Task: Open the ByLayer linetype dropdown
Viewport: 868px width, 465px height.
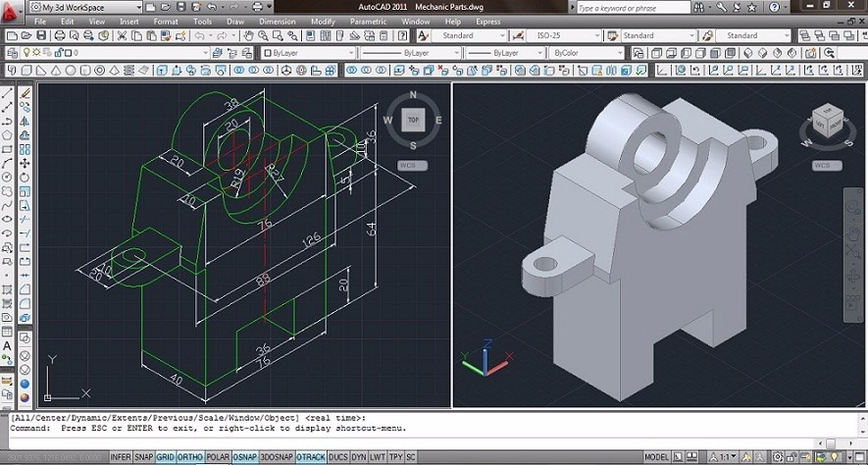Action: (x=410, y=53)
